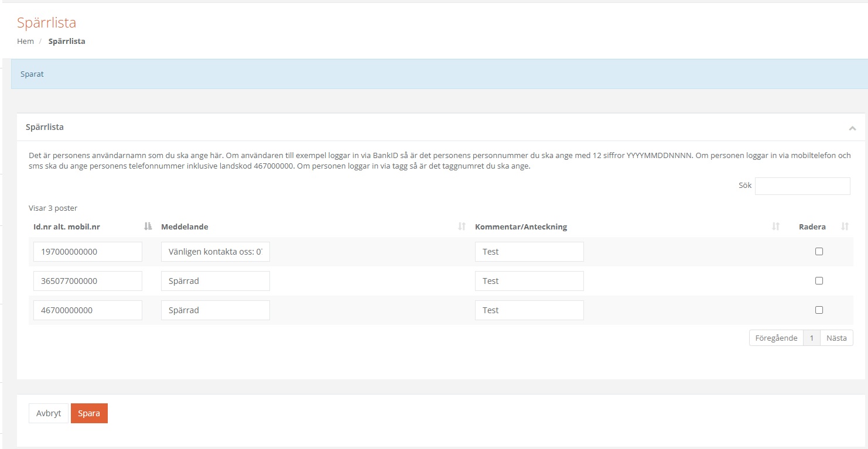Screen dimensions: 868x449
Task: Sort the Kommentar/Anteckning column
Action: [775, 227]
